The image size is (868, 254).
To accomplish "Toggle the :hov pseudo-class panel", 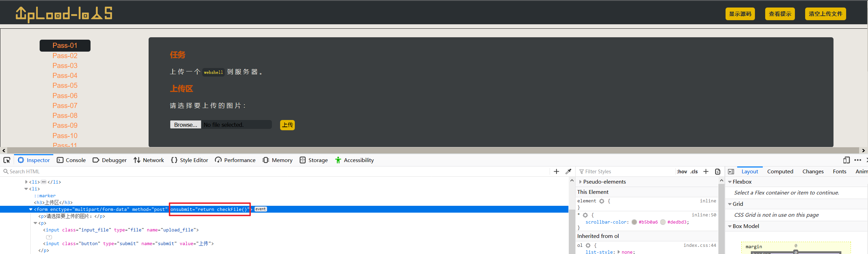I will (682, 171).
